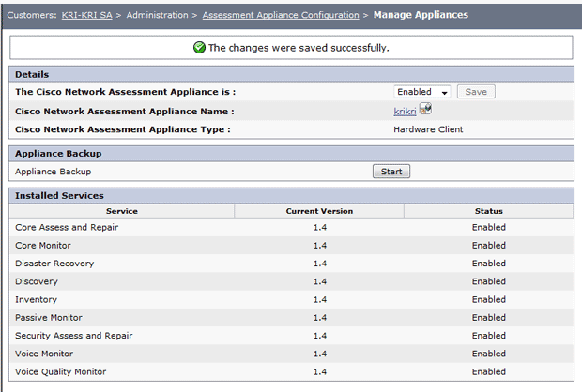Open the krikri appliance name link
Viewport: 582px width, 392px height.
405,112
